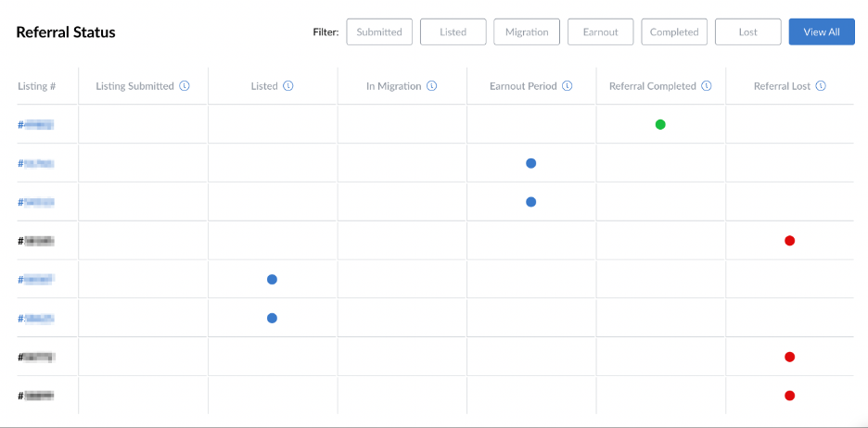Image resolution: width=868 pixels, height=428 pixels.
Task: Click the Referral Completed info icon
Action: click(707, 86)
